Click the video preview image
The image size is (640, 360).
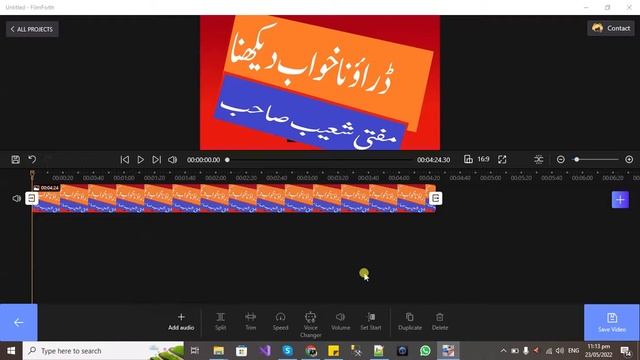tap(320, 83)
